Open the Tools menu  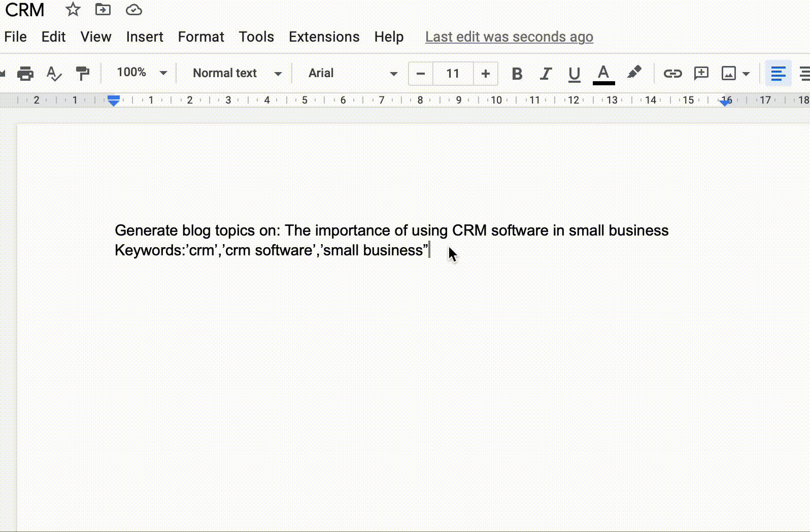point(256,37)
